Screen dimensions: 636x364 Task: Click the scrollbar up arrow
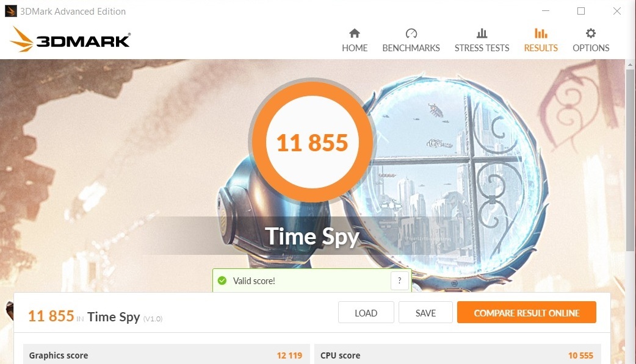tap(630, 65)
